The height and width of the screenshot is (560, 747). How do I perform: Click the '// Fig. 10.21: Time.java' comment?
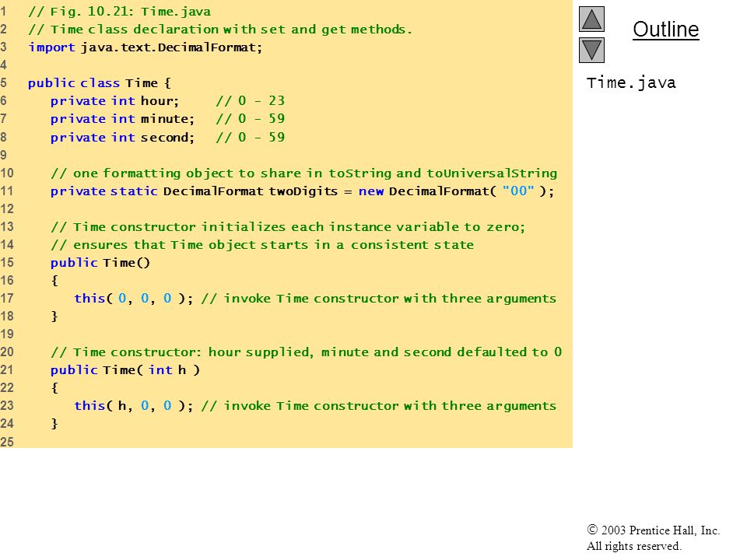pos(119,12)
